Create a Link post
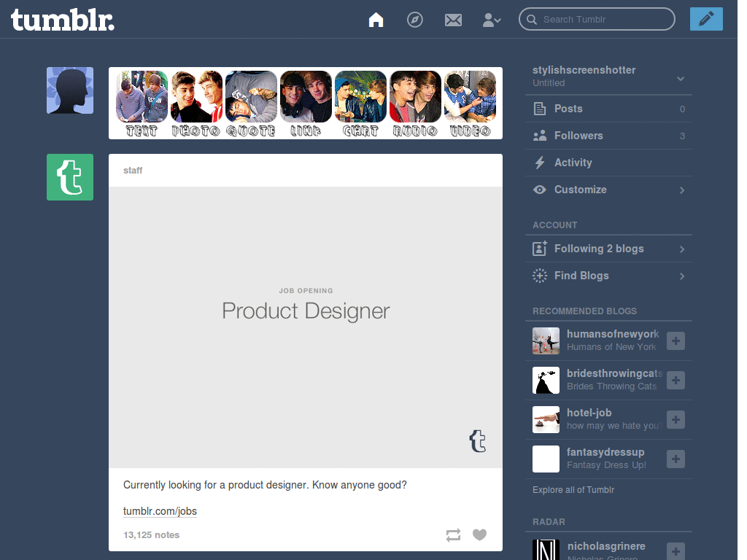 (x=306, y=104)
